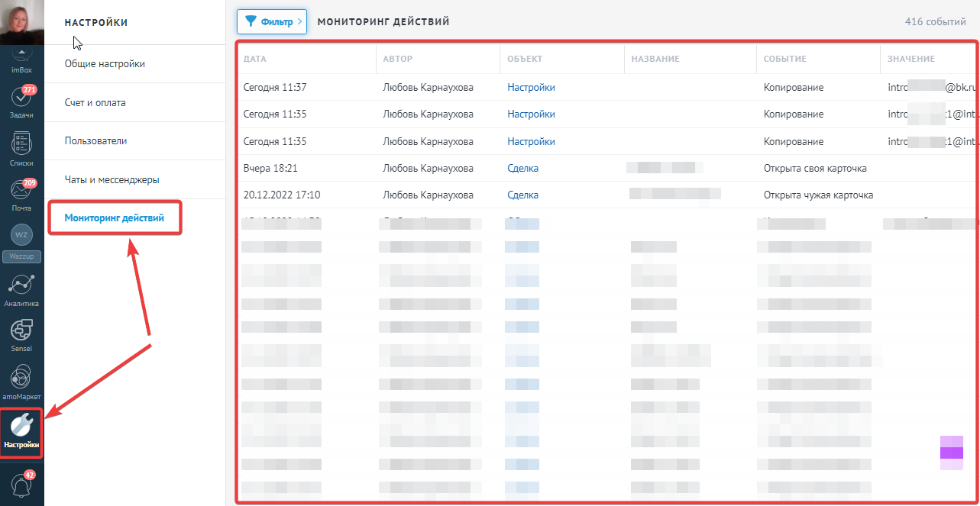Click the ДАТА column header
The image size is (980, 506).
255,59
